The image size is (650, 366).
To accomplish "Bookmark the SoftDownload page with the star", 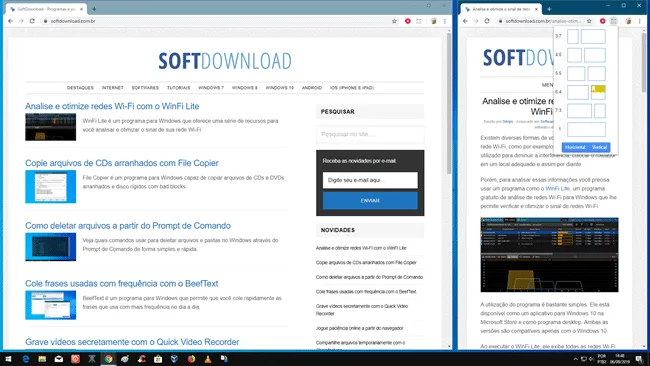I will 394,21.
